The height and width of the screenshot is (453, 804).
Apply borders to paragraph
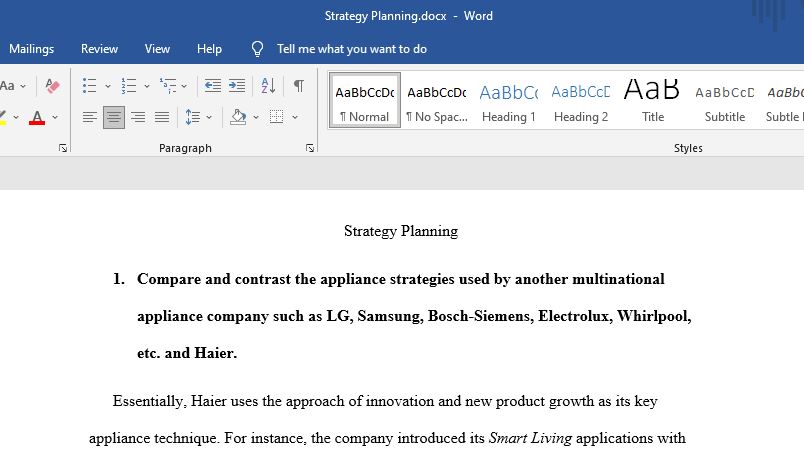tap(276, 117)
